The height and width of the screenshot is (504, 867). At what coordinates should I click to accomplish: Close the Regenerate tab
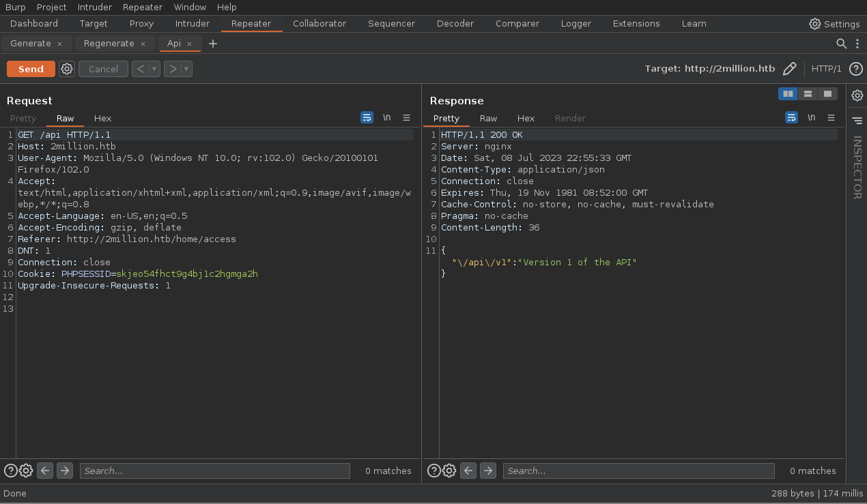(x=143, y=44)
